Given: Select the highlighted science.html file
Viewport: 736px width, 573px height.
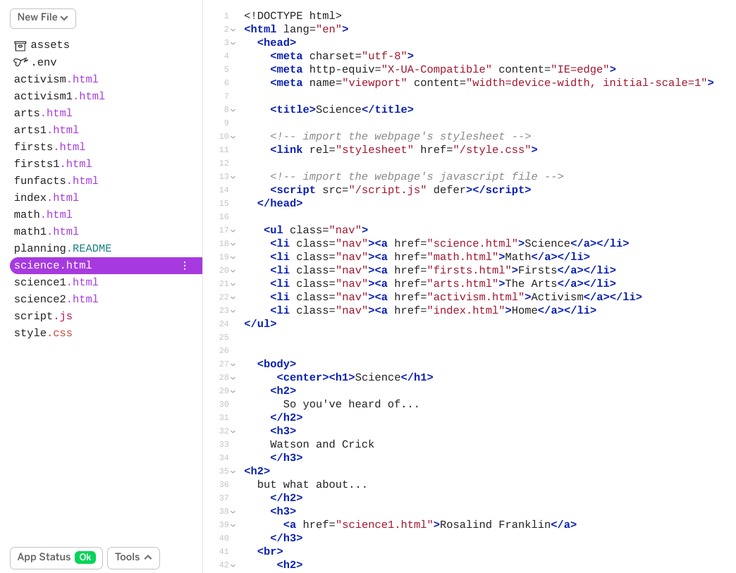Looking at the screenshot, I should click(x=106, y=265).
